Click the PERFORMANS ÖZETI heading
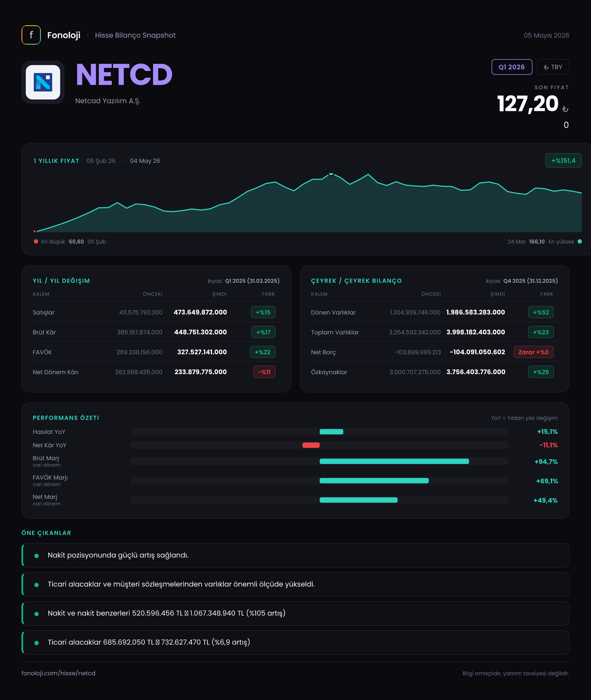The width and height of the screenshot is (591, 700). click(66, 418)
